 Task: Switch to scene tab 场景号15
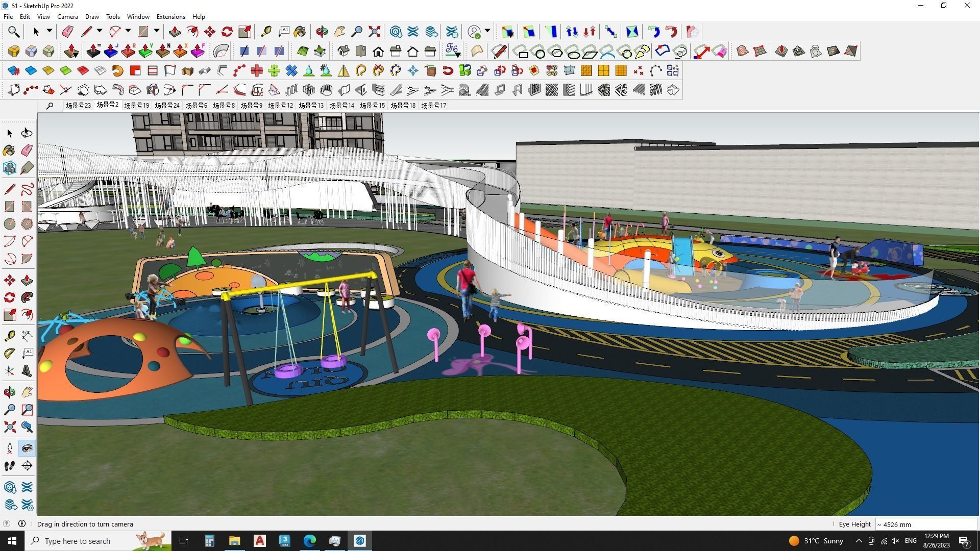(372, 106)
